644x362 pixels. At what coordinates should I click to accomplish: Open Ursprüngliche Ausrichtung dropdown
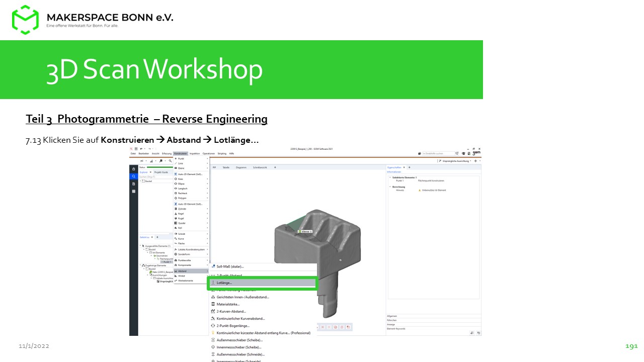pos(455,161)
